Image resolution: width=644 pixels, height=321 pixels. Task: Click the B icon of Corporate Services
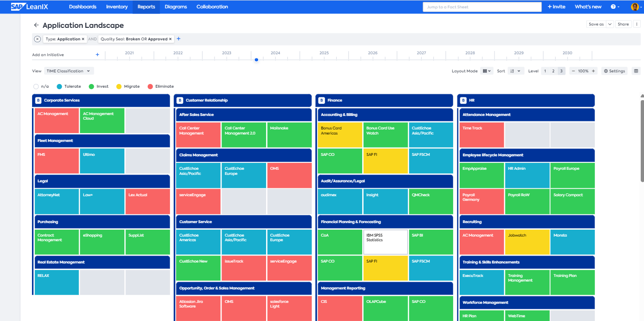pos(39,100)
